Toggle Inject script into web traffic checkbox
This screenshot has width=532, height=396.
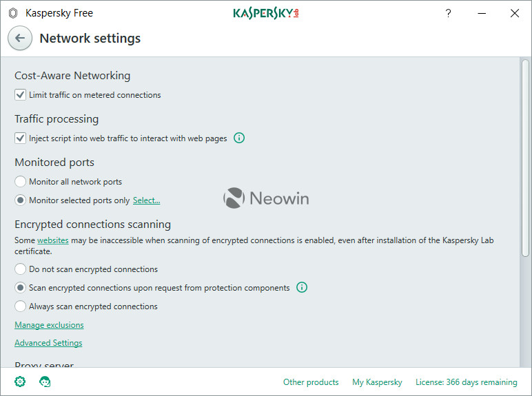[x=21, y=138]
